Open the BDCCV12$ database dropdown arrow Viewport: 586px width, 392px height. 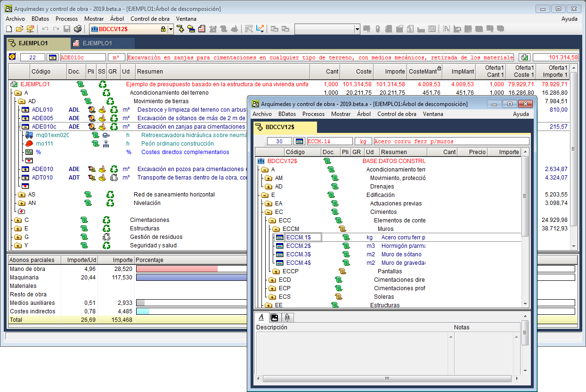(170, 29)
